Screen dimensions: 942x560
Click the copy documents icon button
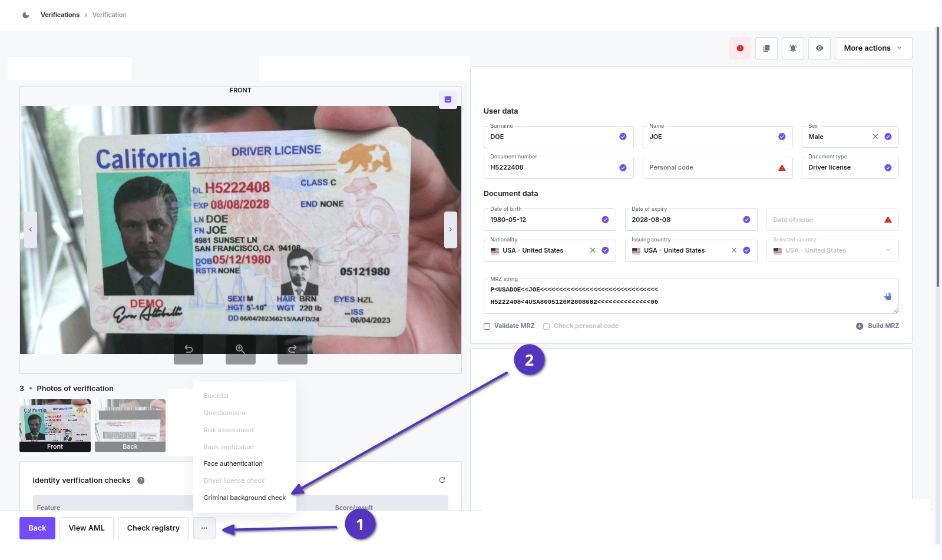[x=766, y=48]
